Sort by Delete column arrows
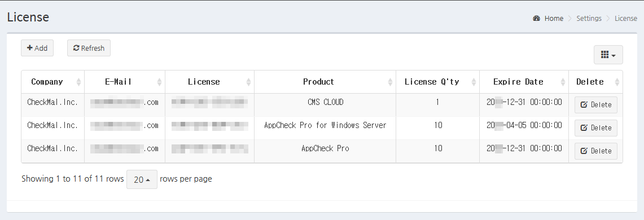 click(617, 82)
